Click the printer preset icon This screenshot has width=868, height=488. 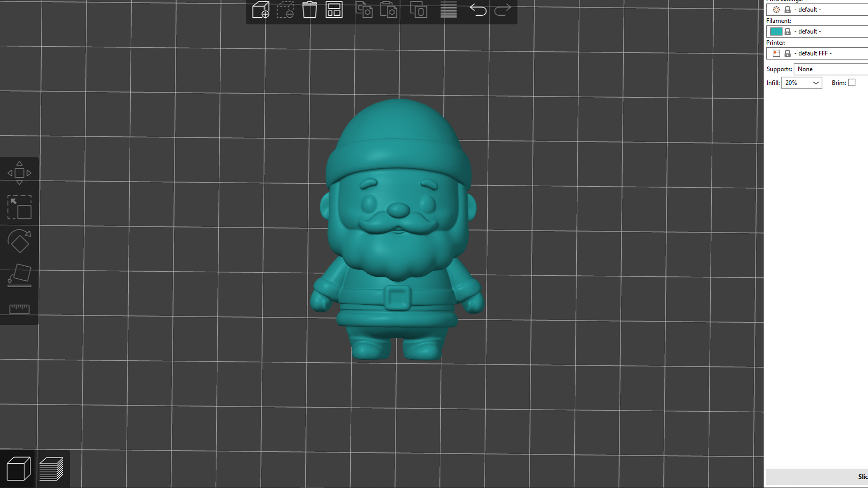[x=776, y=53]
